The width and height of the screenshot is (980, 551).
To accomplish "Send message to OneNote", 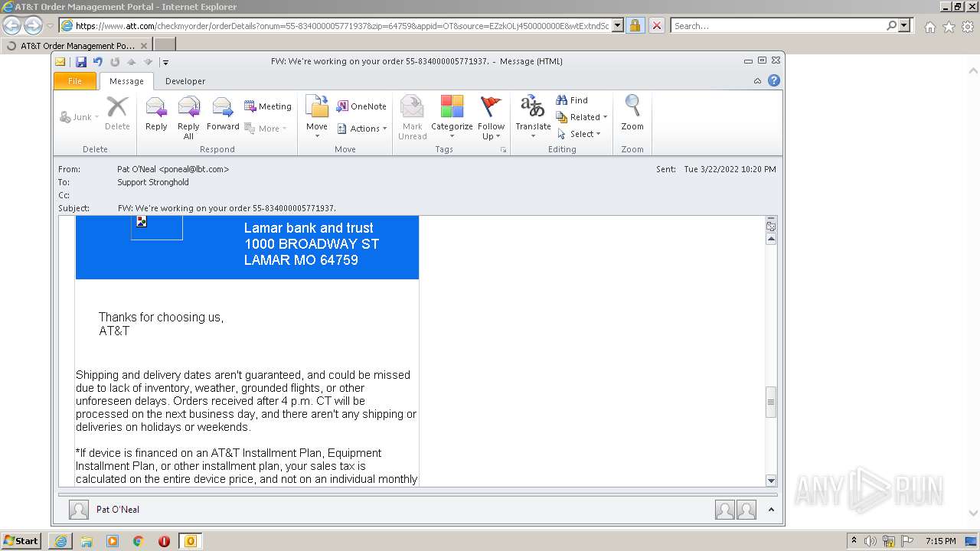I will pyautogui.click(x=361, y=106).
